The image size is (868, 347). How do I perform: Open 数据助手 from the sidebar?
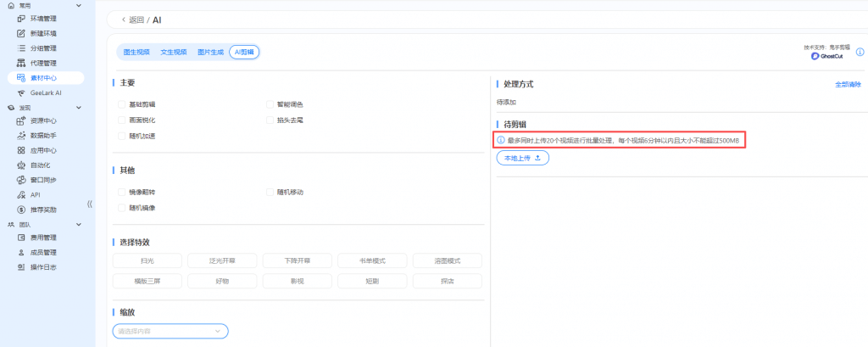tap(42, 135)
